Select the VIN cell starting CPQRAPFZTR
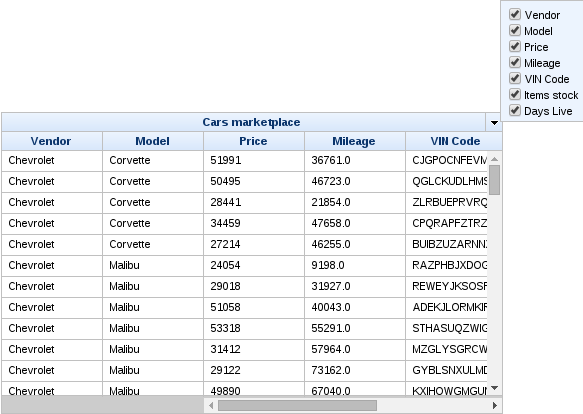This screenshot has height=414, width=583. click(447, 224)
